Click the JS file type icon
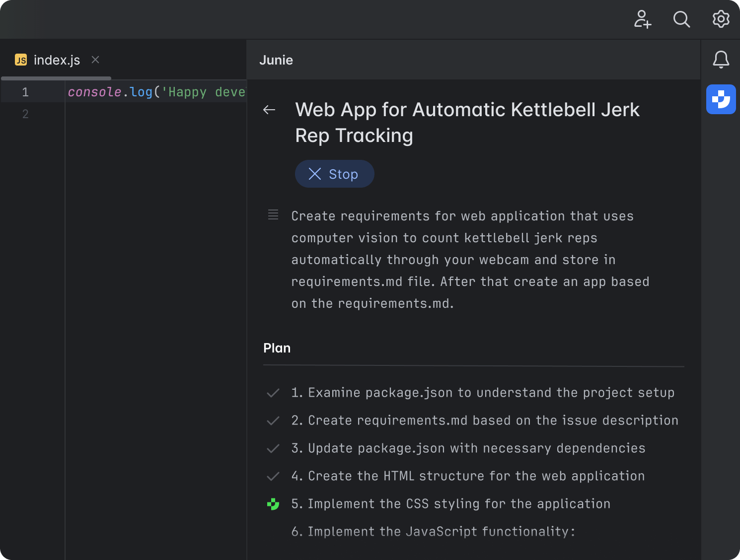 tap(21, 60)
